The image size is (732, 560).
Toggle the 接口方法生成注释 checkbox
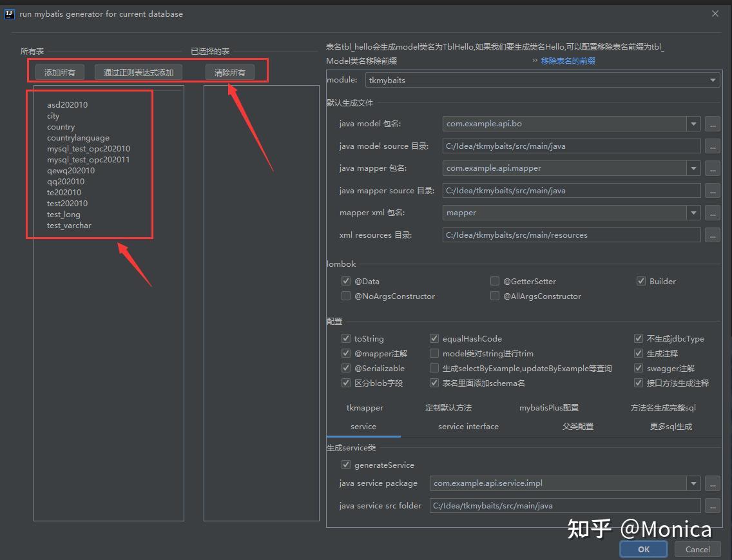[x=638, y=383]
